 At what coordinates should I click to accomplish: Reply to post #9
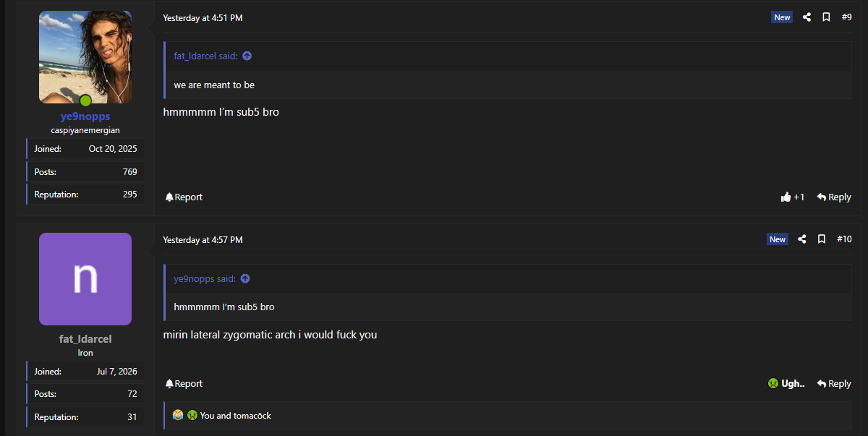[x=834, y=197]
